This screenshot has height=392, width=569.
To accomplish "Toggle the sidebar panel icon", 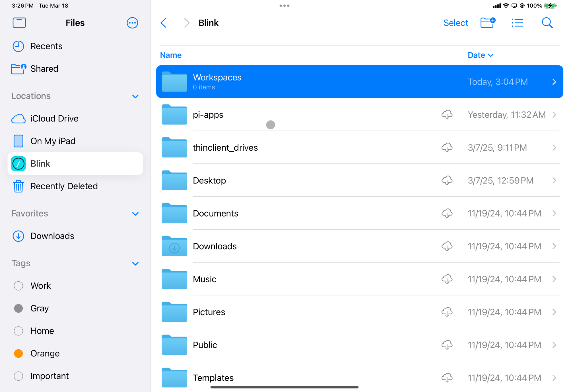I will tap(19, 23).
